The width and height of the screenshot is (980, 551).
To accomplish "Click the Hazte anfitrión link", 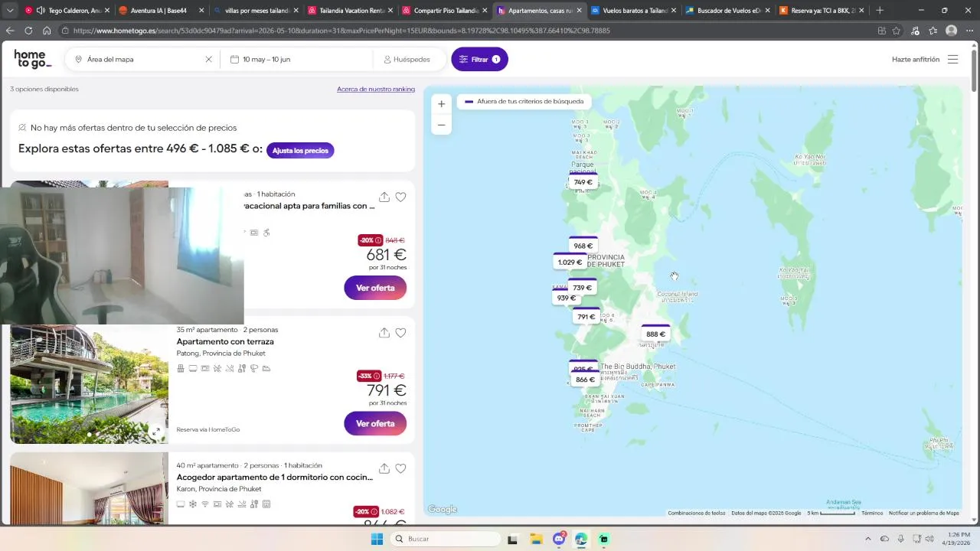I will (916, 59).
